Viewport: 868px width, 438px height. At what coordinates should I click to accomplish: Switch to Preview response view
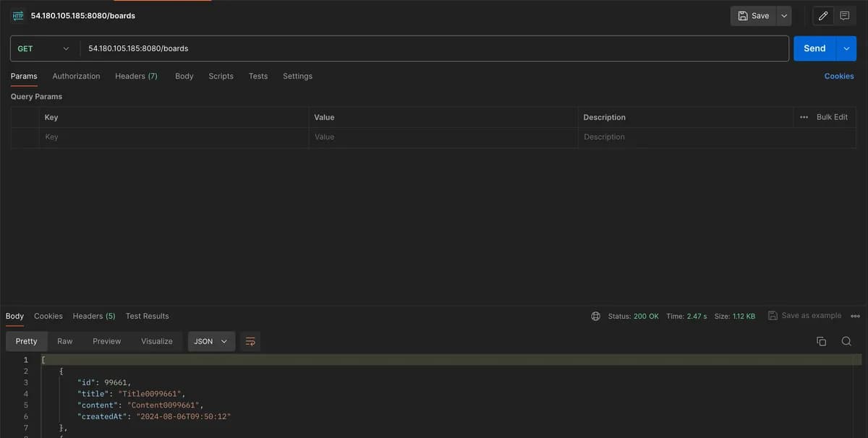click(x=106, y=341)
